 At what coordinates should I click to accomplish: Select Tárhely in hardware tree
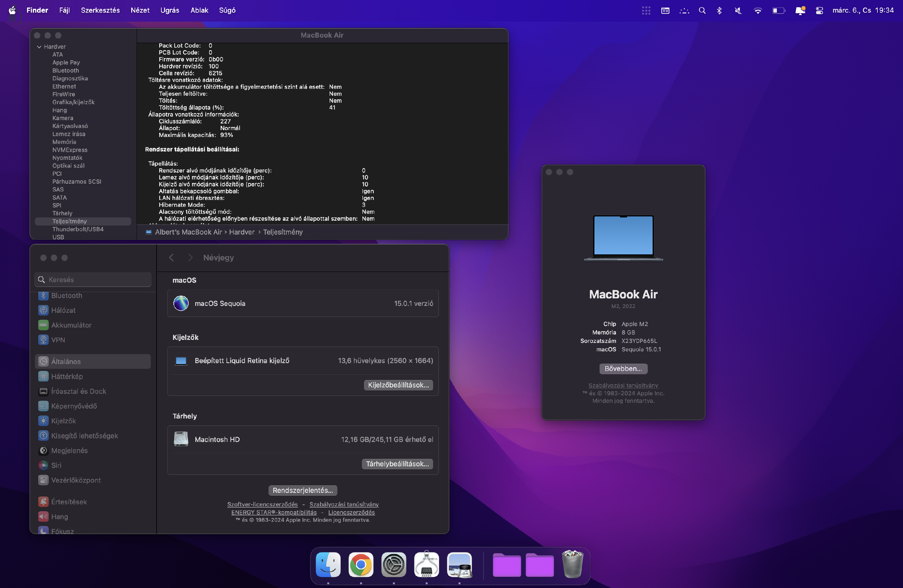tap(62, 213)
